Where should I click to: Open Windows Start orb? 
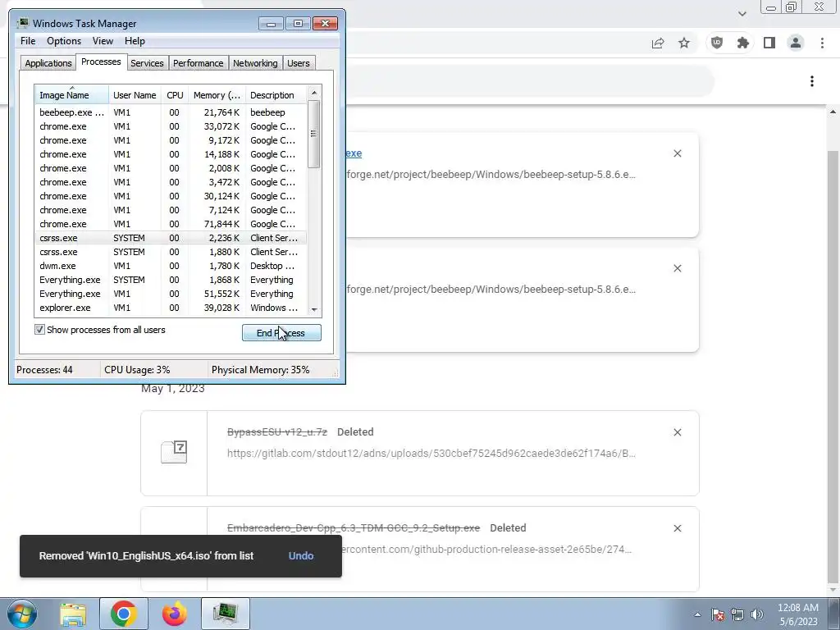pos(22,614)
